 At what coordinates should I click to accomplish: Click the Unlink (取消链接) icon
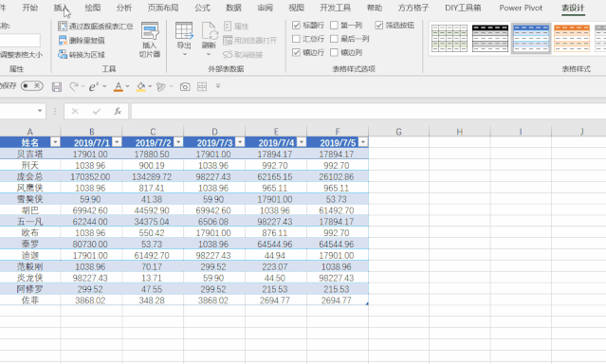coord(228,54)
